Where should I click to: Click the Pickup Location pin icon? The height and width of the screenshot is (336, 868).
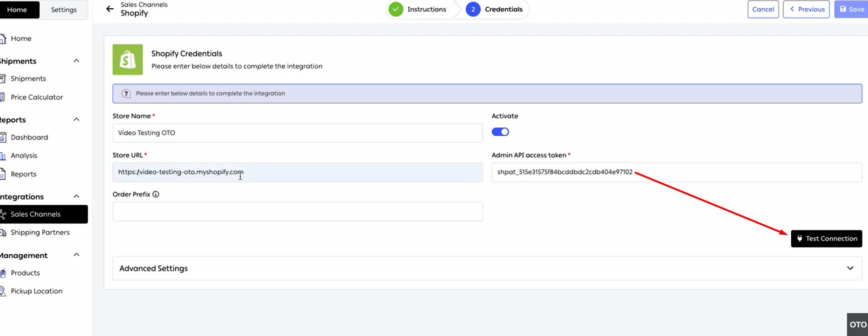coord(3,291)
